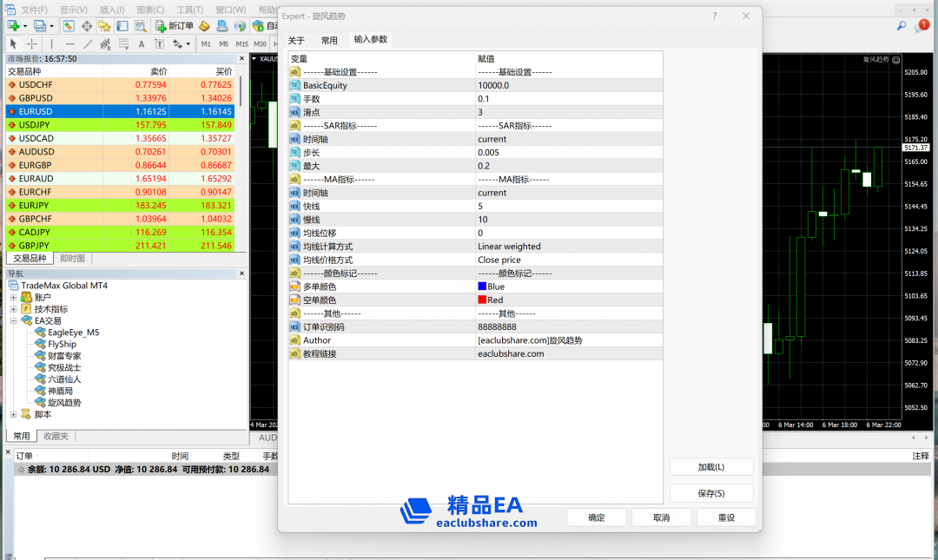Image resolution: width=938 pixels, height=560 pixels.
Task: Select the text label 'A' tool
Action: pyautogui.click(x=142, y=43)
